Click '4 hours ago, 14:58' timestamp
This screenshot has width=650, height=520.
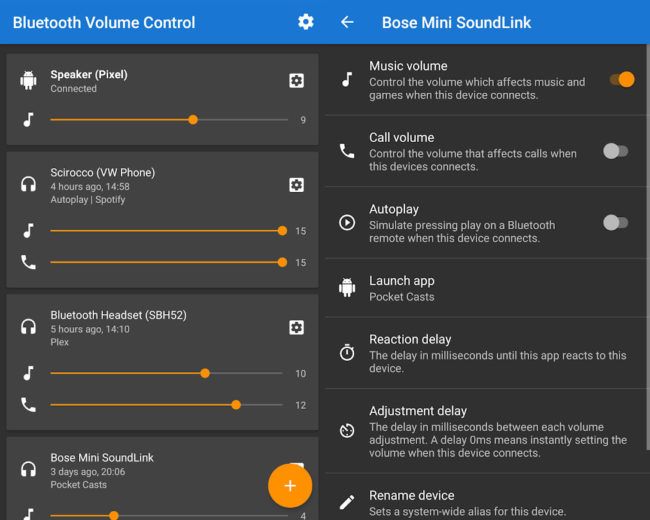coord(90,187)
